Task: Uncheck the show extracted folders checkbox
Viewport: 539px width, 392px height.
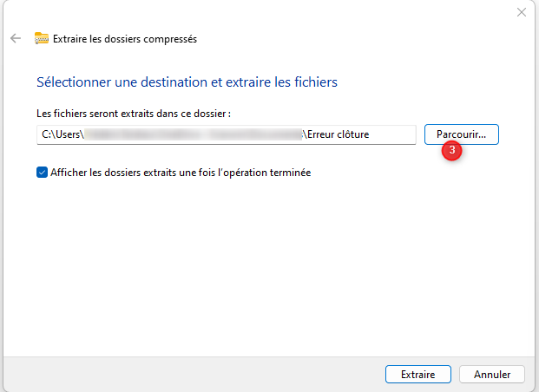Action: click(42, 173)
